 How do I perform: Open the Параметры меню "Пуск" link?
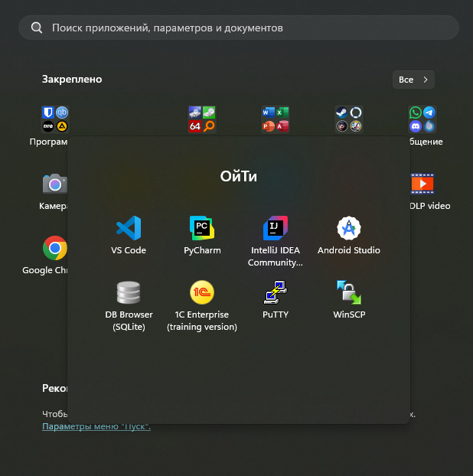(96, 426)
